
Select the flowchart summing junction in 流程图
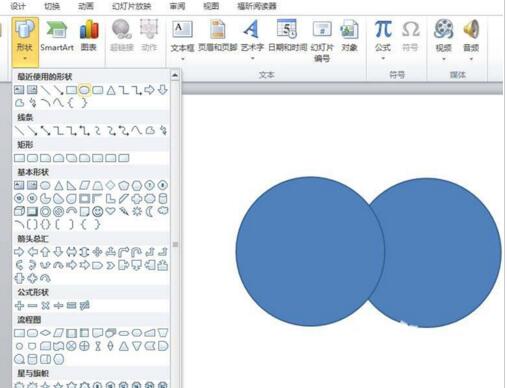(x=71, y=346)
